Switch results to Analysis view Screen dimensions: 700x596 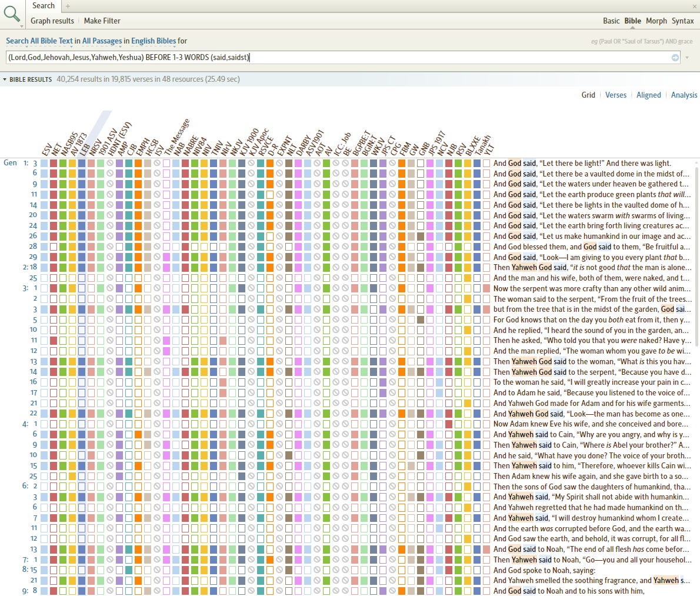coord(684,95)
